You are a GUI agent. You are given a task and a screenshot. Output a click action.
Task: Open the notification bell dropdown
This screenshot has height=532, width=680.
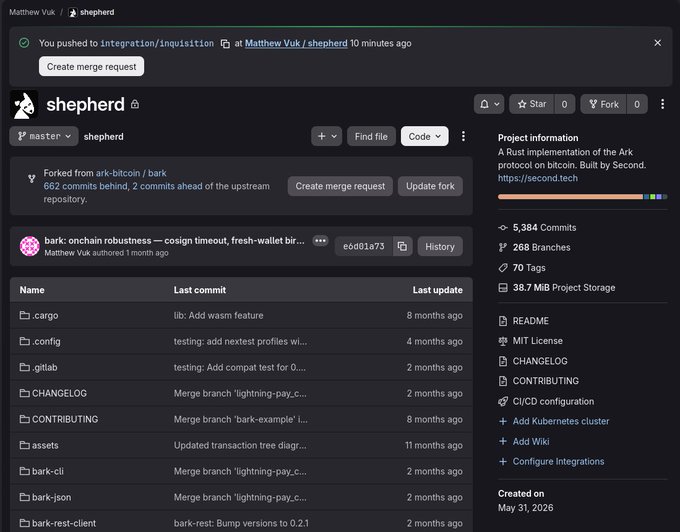pos(489,104)
